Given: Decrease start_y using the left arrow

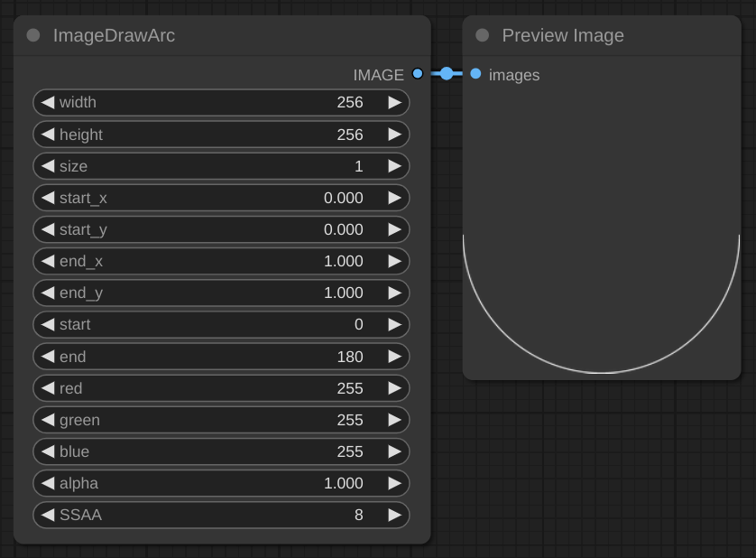Looking at the screenshot, I should [48, 229].
